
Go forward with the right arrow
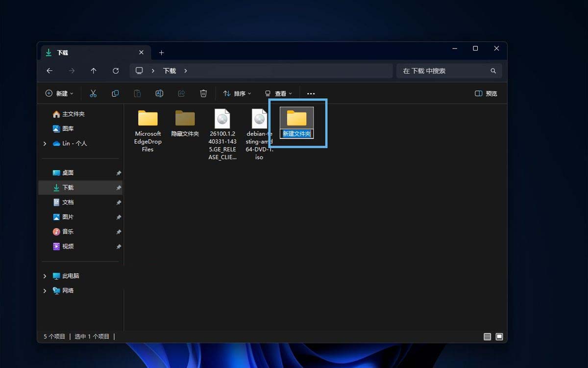click(x=72, y=71)
